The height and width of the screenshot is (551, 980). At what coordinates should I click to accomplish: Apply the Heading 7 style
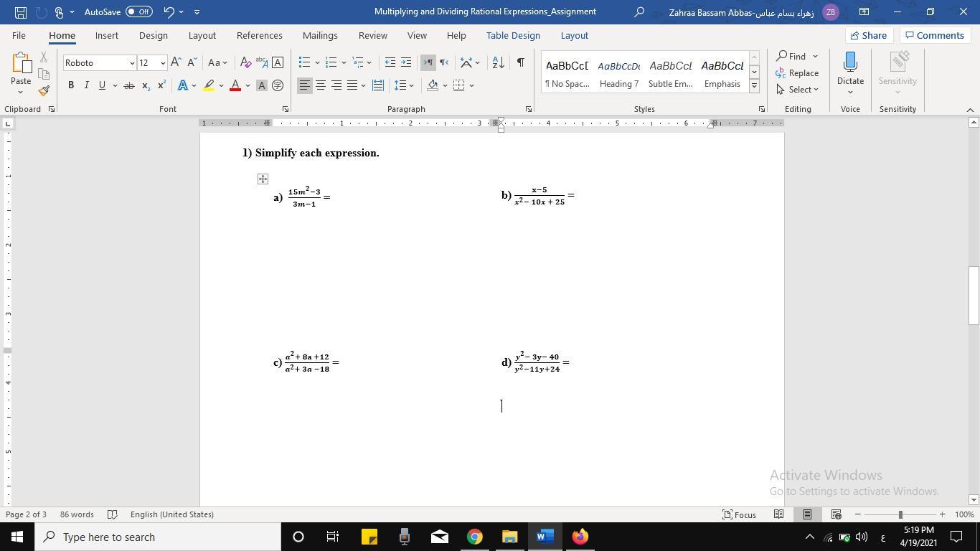(x=619, y=72)
